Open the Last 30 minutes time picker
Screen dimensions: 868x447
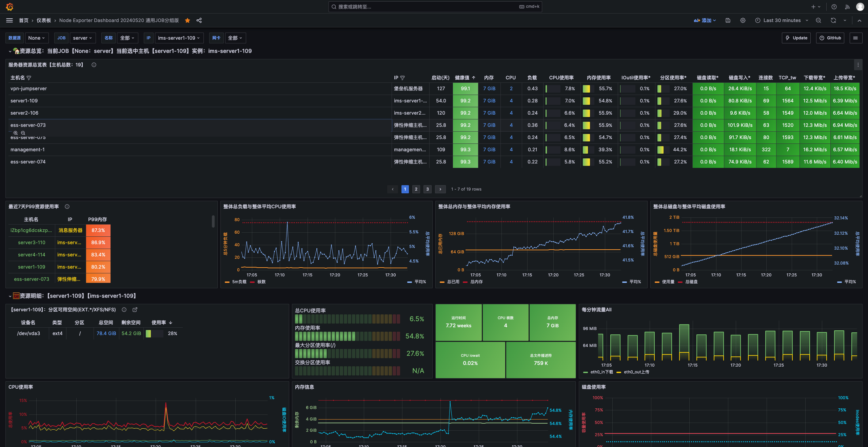[x=782, y=20]
